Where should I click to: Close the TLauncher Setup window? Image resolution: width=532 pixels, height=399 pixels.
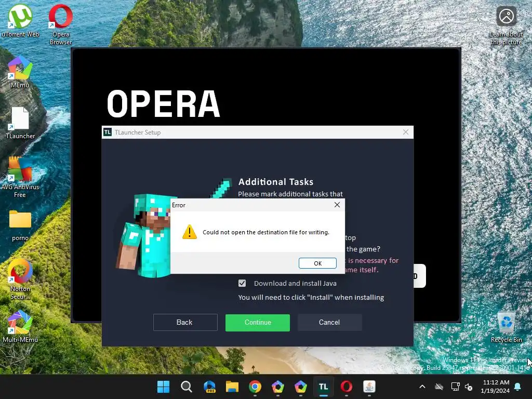(x=405, y=132)
